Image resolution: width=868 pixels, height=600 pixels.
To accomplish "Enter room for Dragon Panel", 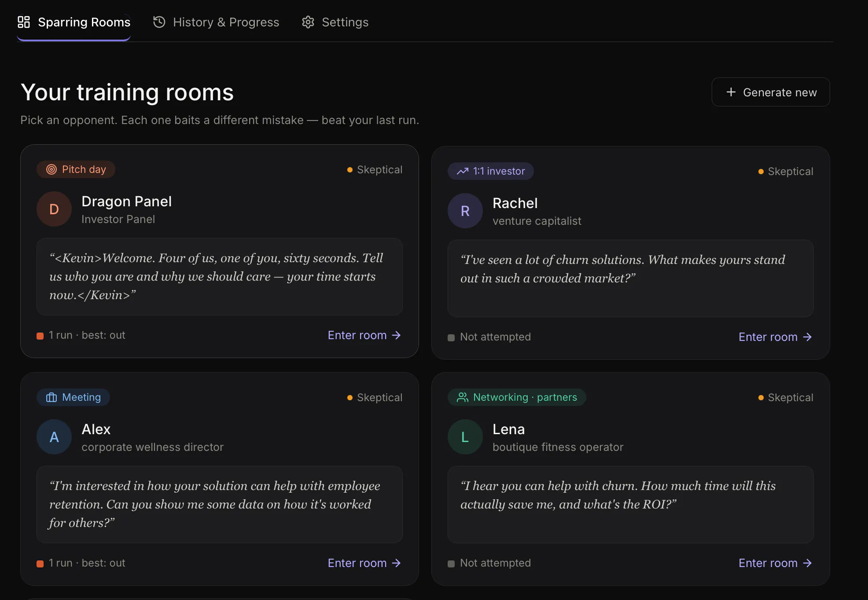I will pos(364,335).
